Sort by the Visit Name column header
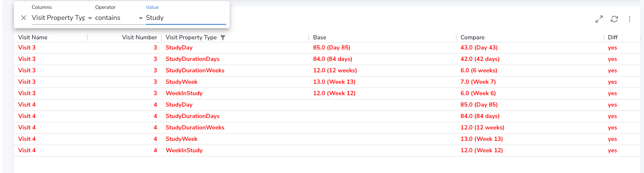The width and height of the screenshot is (644, 173). click(x=33, y=37)
